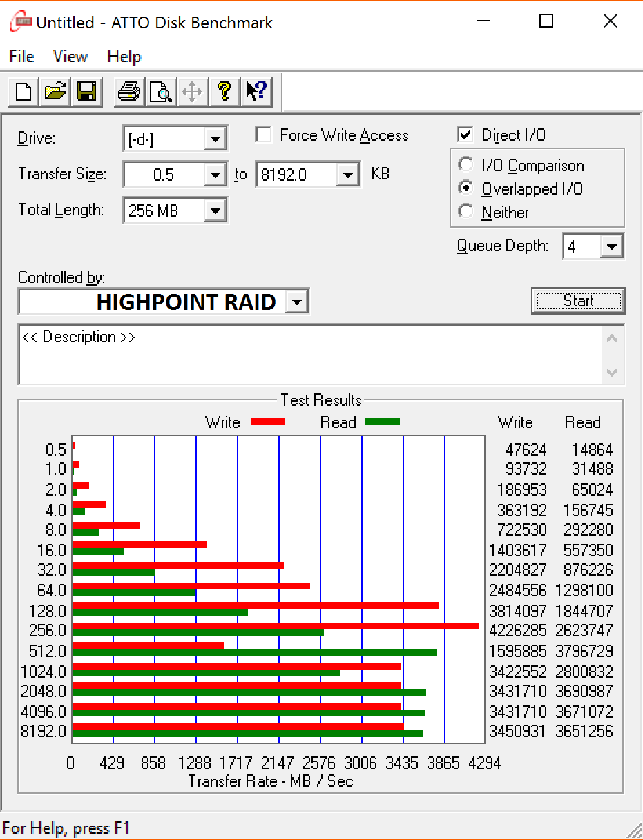
Task: Open the Total Length dropdown
Action: point(215,211)
